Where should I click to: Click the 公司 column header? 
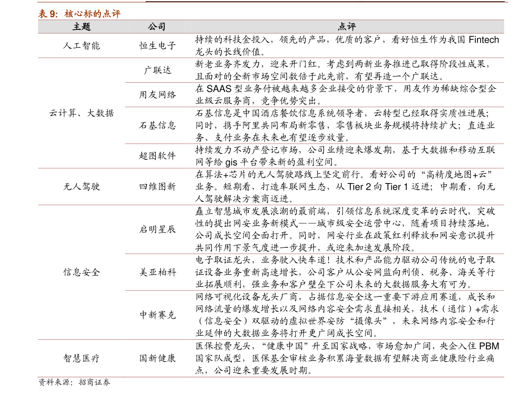(157, 27)
